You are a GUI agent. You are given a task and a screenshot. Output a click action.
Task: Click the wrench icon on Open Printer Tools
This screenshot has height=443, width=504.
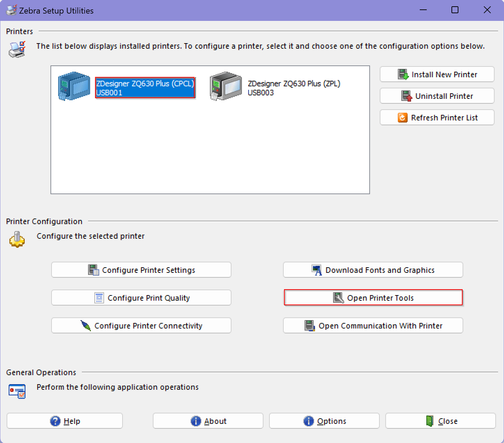pyautogui.click(x=338, y=298)
